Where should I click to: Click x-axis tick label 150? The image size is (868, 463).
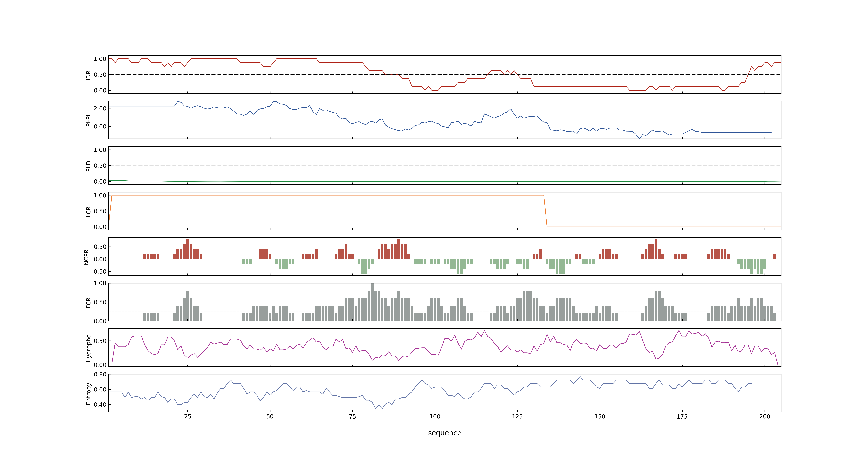600,416
